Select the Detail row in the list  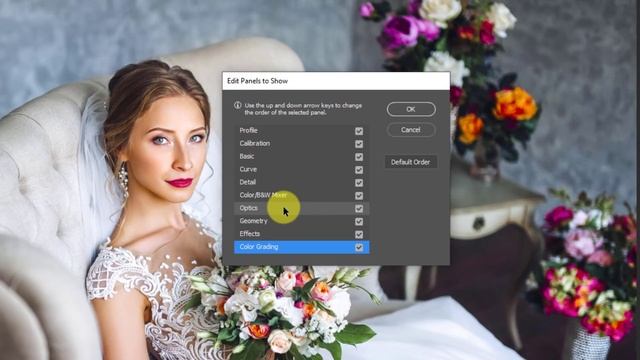pos(302,182)
